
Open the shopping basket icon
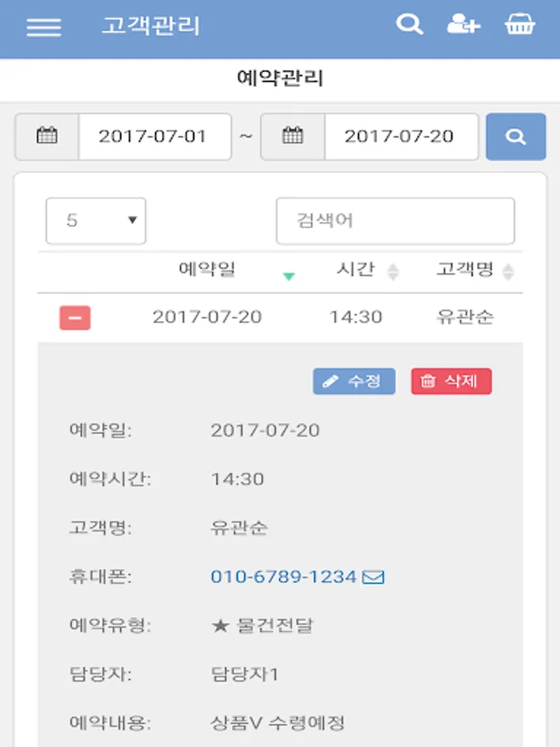pyautogui.click(x=519, y=24)
